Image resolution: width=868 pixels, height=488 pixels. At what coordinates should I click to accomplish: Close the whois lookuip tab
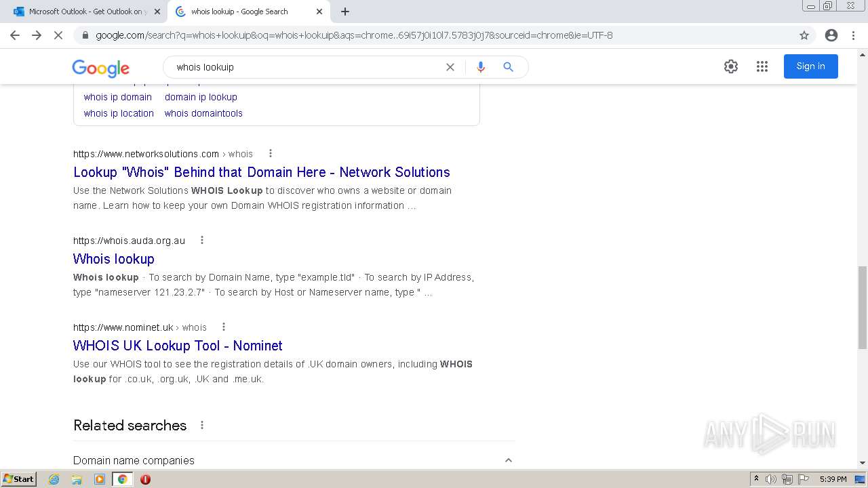tap(319, 12)
